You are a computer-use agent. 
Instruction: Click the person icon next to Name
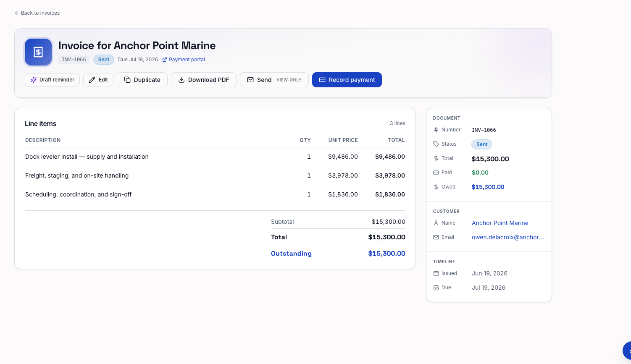(436, 223)
